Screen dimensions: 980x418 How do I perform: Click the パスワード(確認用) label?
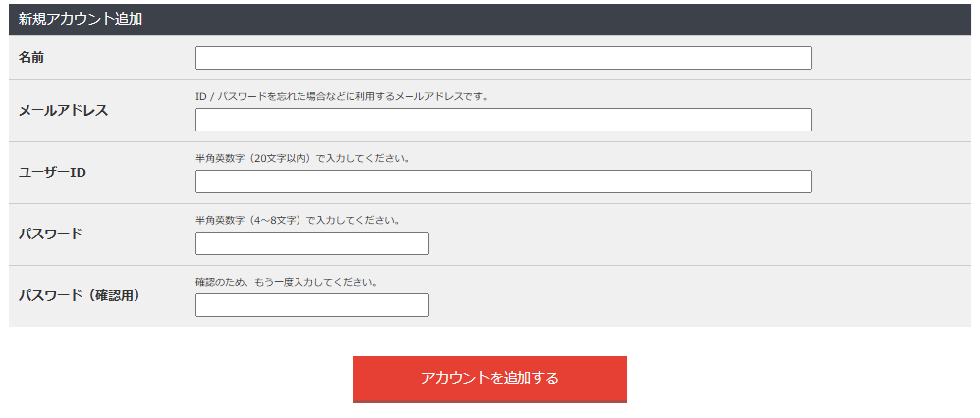pyautogui.click(x=80, y=296)
